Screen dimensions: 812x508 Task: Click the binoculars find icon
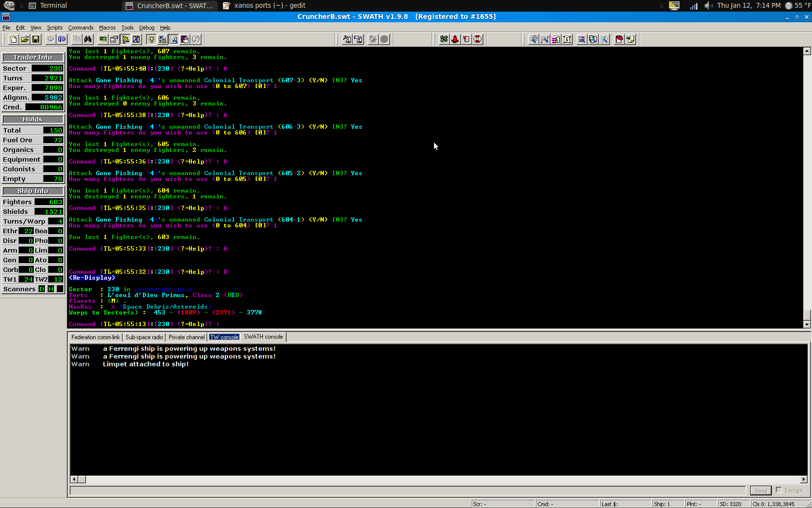tap(87, 39)
